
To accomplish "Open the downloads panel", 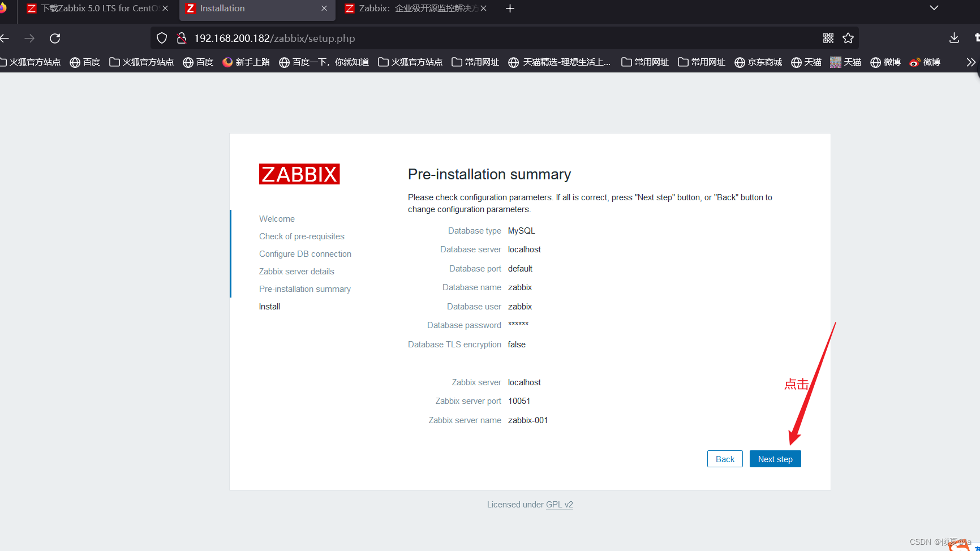I will pyautogui.click(x=954, y=38).
